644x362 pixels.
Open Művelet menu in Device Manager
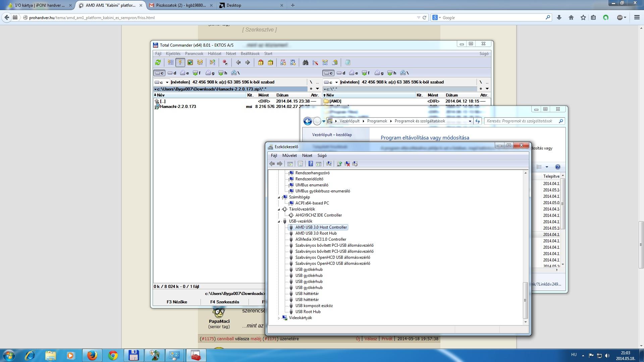pos(289,156)
